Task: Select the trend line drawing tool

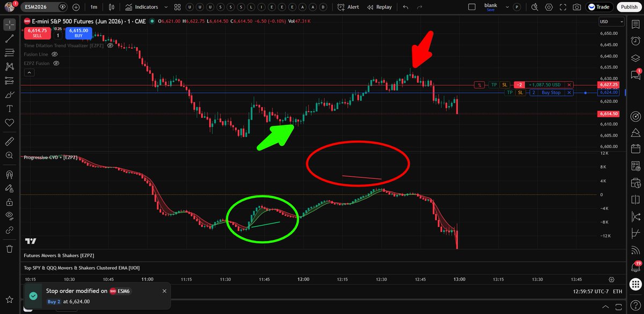Action: click(9, 39)
